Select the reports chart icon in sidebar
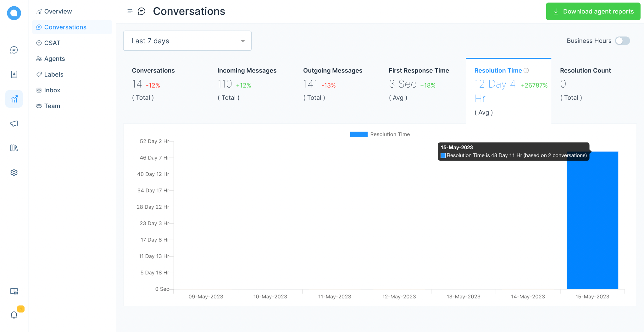Screen dimensions: 644x332 pos(14,99)
